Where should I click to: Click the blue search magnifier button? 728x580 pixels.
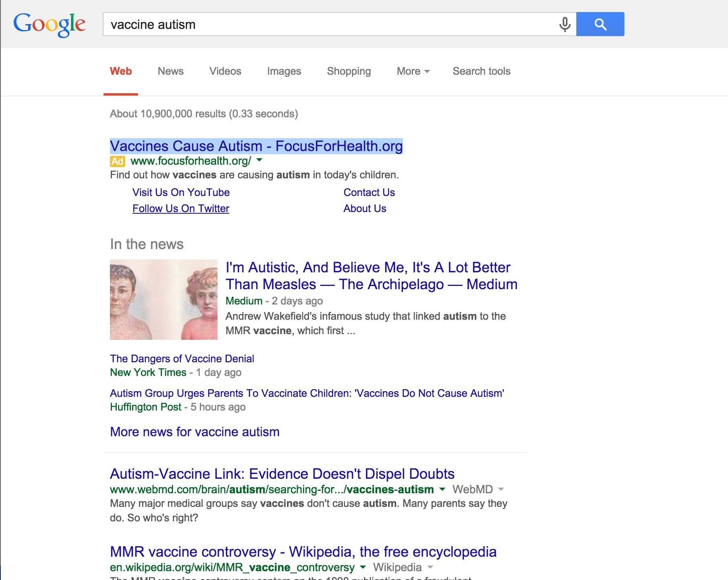[x=600, y=24]
